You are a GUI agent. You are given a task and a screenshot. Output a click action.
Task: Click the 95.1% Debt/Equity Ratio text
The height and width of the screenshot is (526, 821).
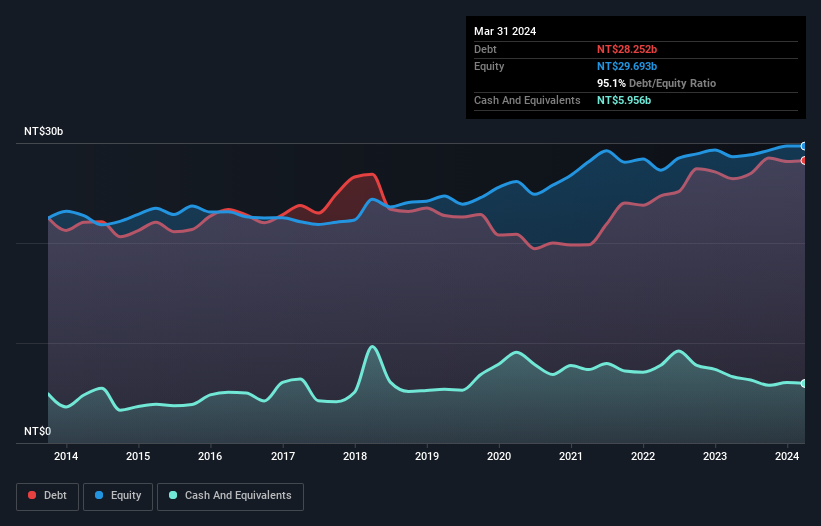click(x=656, y=83)
